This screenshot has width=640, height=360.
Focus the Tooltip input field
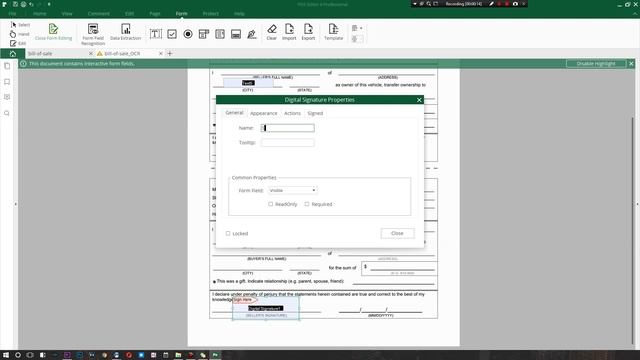(x=287, y=142)
